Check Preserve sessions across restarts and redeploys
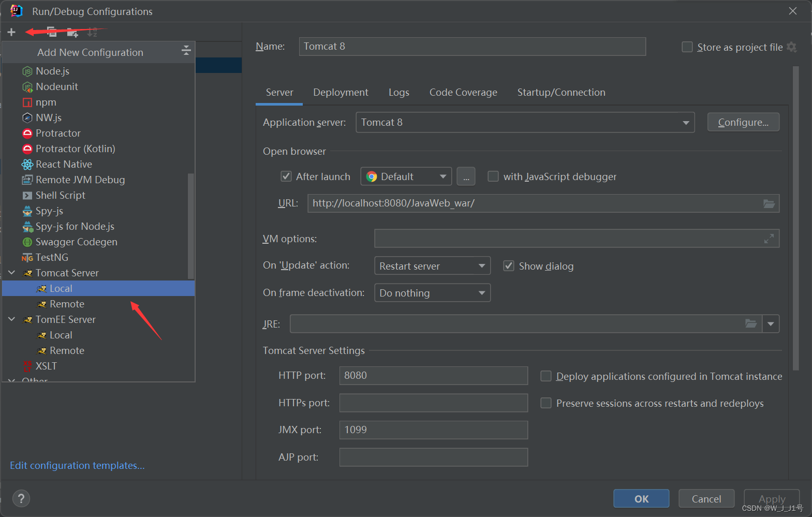 [x=546, y=403]
